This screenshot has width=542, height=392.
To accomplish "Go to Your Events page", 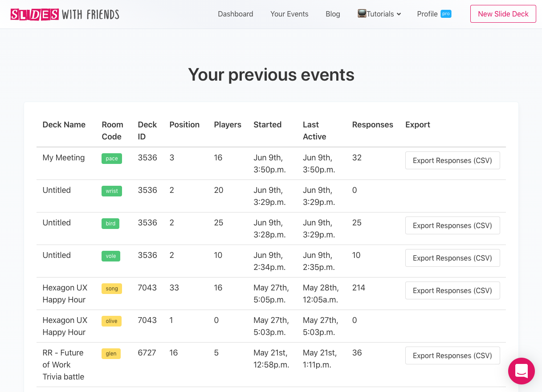I will (x=289, y=14).
